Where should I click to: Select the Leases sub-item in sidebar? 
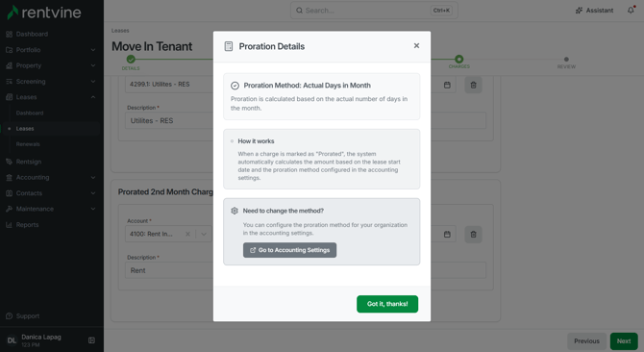pos(25,129)
